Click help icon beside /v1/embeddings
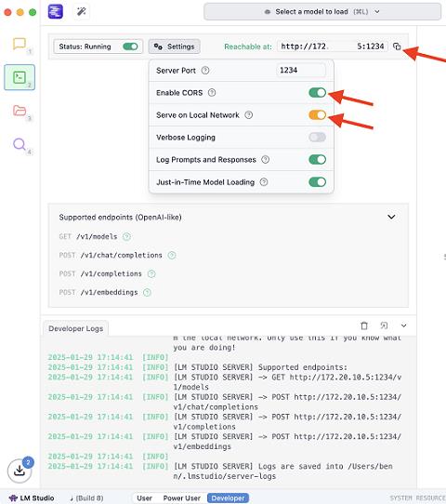 [x=147, y=293]
